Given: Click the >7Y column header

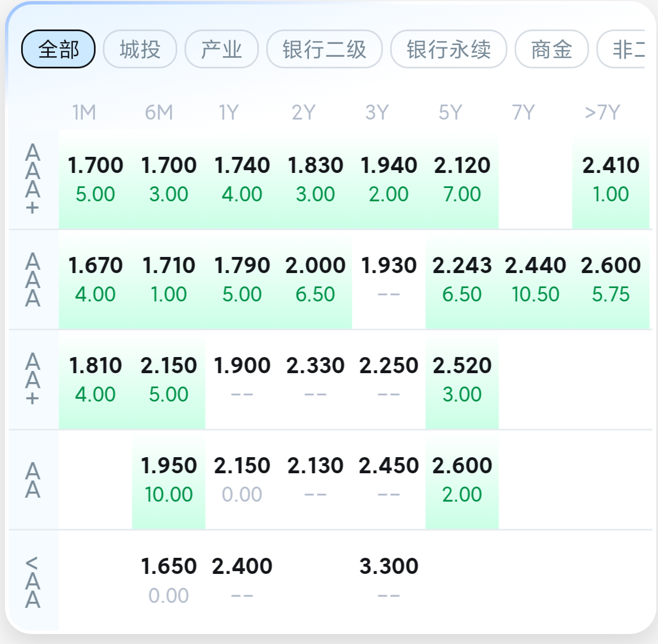Looking at the screenshot, I should point(602,113).
